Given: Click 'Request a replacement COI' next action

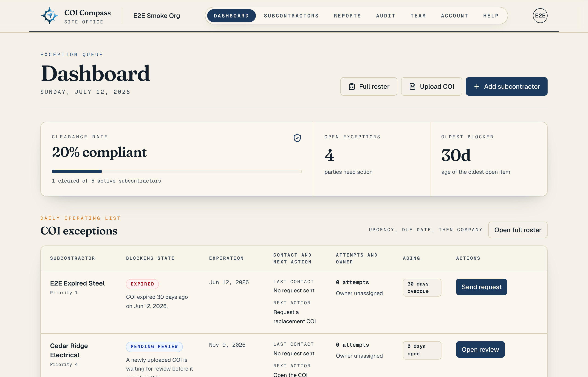Looking at the screenshot, I should tap(294, 317).
